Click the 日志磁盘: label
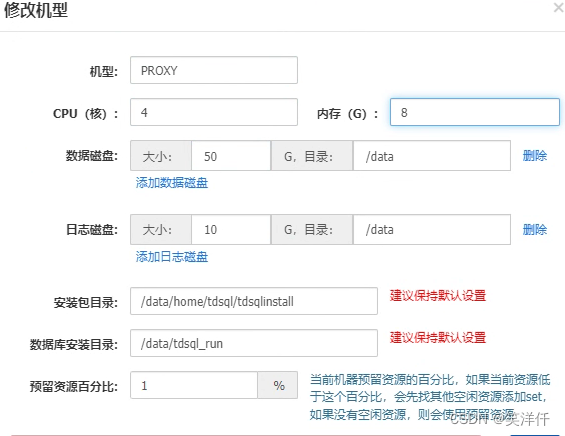This screenshot has height=436, width=565. [x=92, y=230]
